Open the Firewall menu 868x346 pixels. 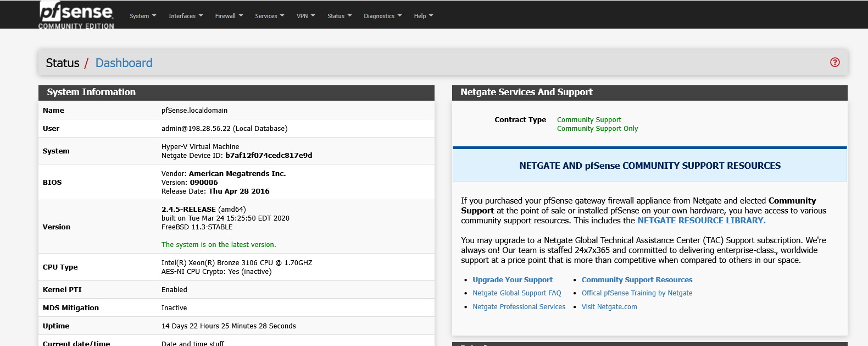(x=229, y=16)
